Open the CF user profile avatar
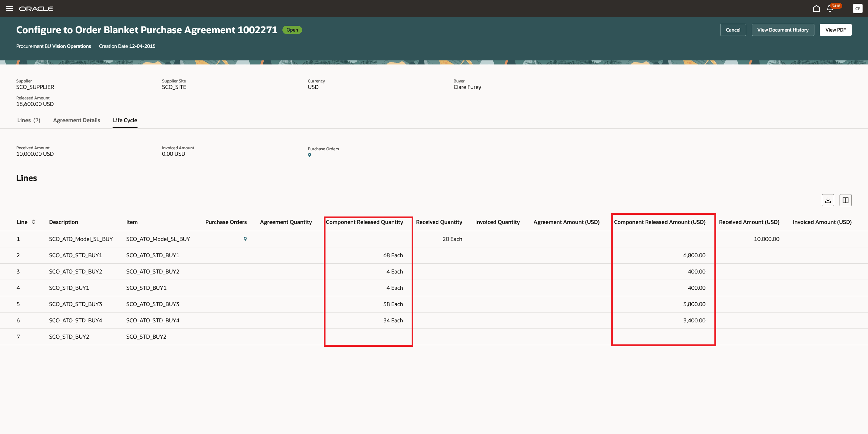 (857, 8)
